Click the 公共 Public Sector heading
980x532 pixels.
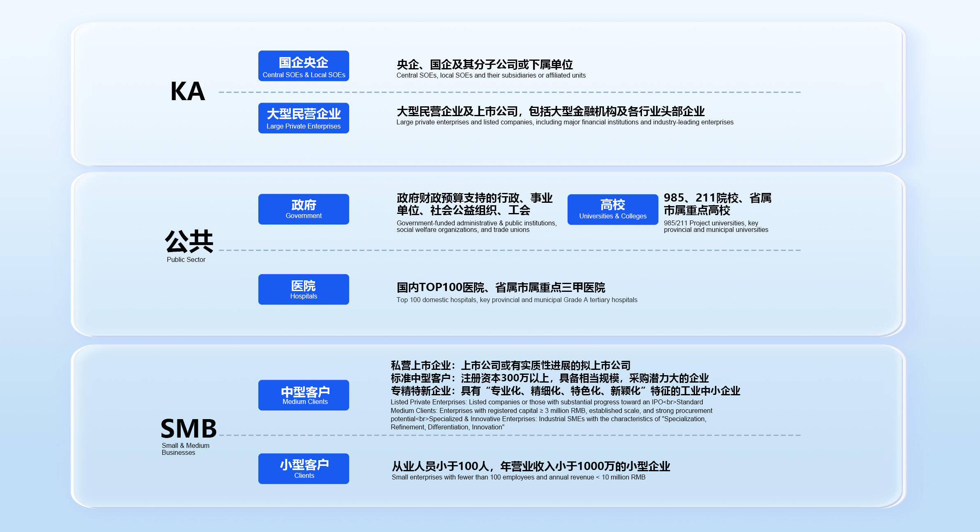coord(189,241)
